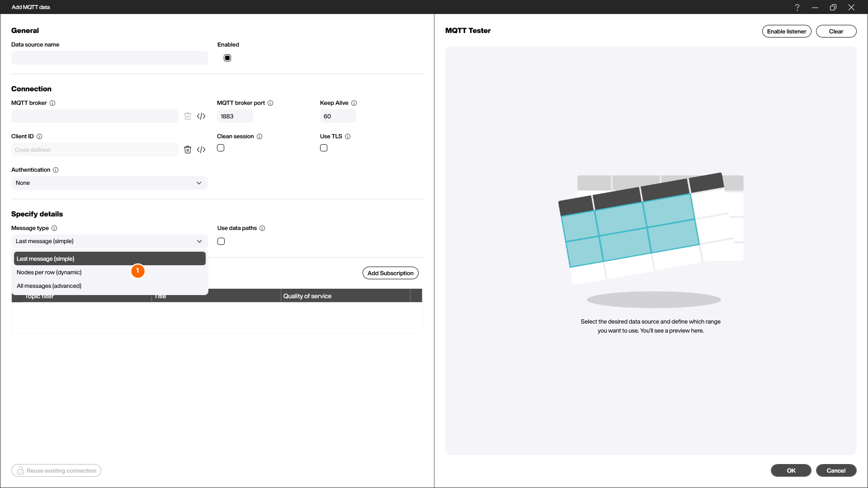
Task: Select Last message (simple) option
Action: [x=110, y=259]
